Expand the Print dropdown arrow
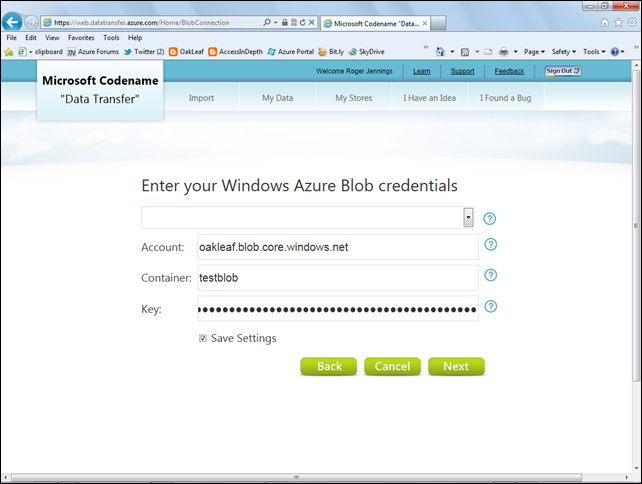This screenshot has height=484, width=642. click(515, 52)
